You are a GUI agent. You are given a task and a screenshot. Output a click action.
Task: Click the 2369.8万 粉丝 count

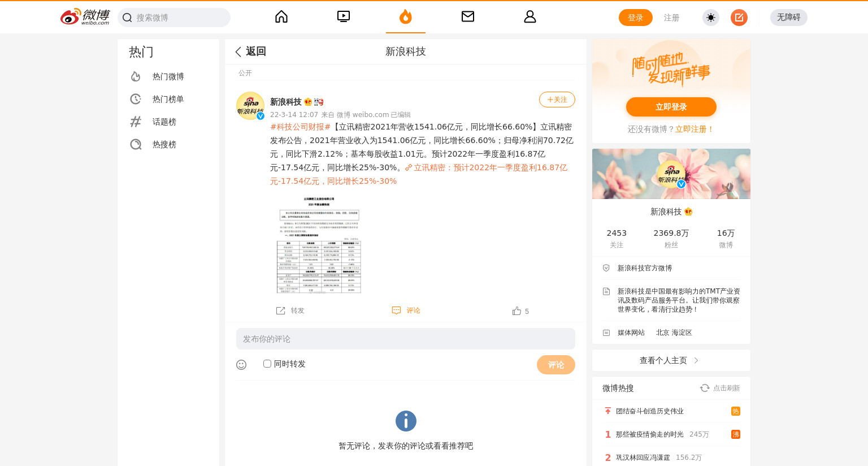(671, 238)
